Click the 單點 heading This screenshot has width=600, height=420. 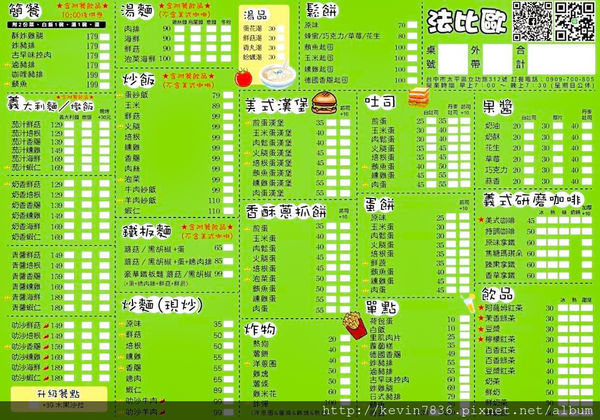(x=382, y=307)
